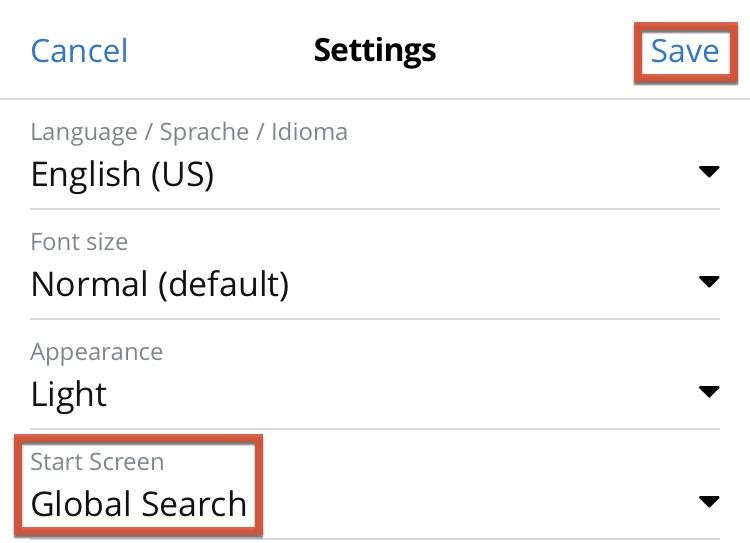
Task: Click header space between Cancel and Settings
Action: point(220,51)
